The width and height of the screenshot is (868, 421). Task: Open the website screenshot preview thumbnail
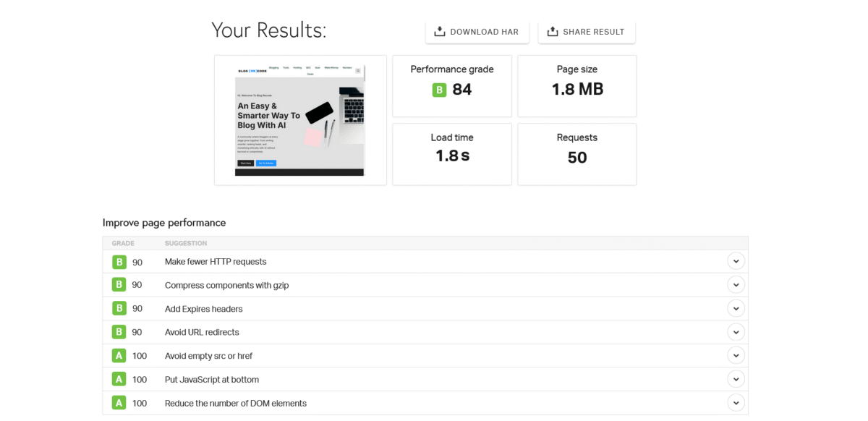(x=300, y=120)
